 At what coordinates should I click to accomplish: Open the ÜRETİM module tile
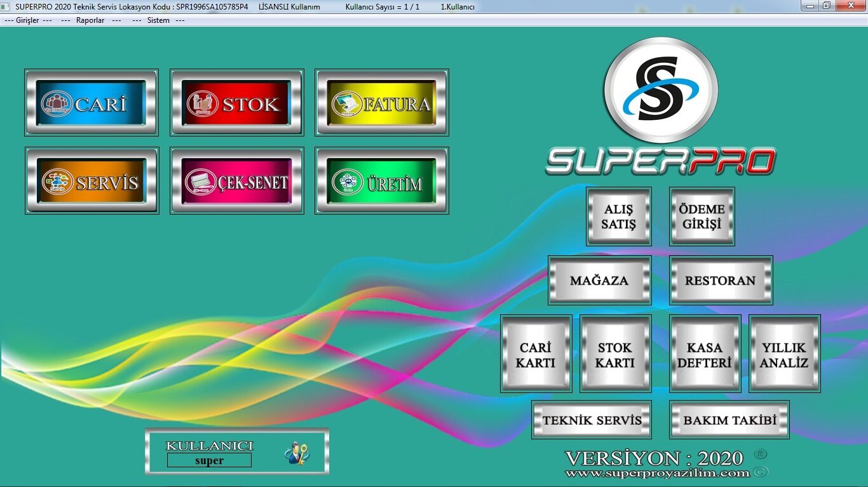tap(382, 181)
